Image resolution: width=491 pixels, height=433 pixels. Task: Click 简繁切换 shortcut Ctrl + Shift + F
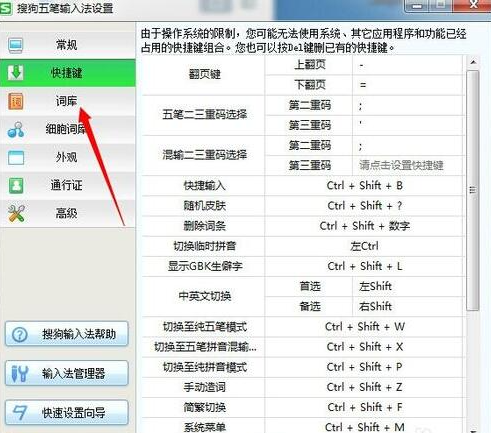[364, 407]
